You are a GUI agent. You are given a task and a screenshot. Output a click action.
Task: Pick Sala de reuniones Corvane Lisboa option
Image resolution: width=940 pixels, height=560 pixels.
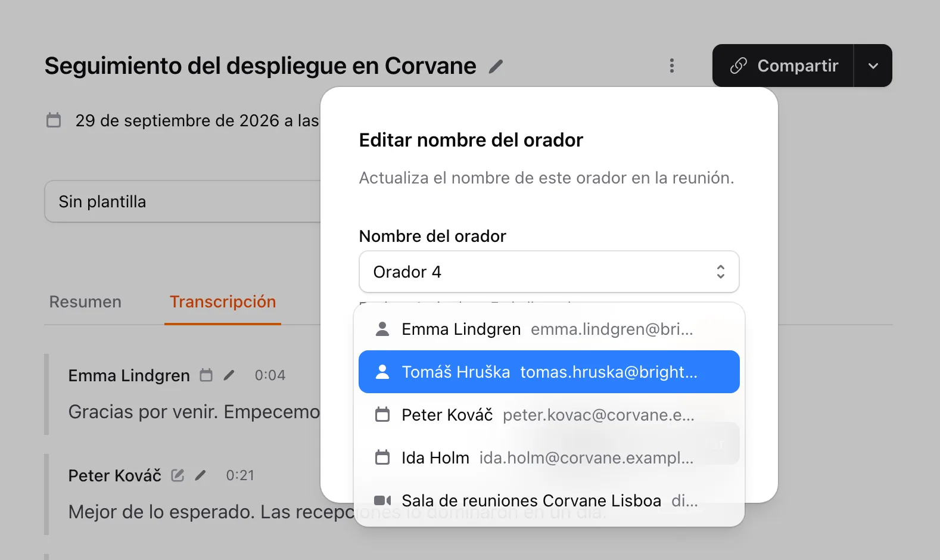549,500
